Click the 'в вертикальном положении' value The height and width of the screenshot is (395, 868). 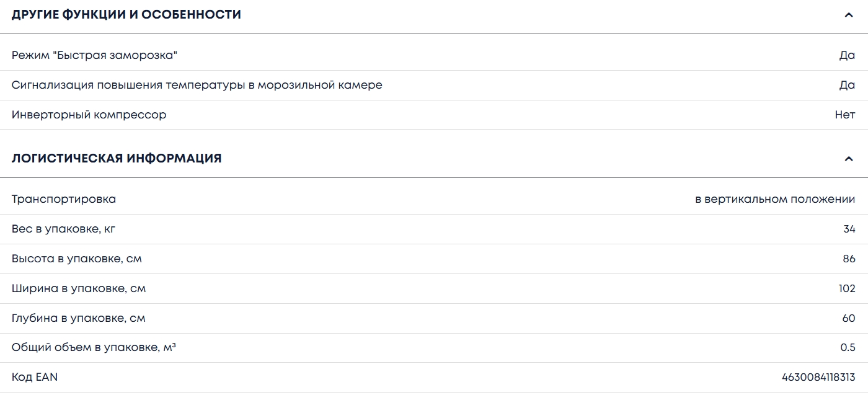coord(775,199)
